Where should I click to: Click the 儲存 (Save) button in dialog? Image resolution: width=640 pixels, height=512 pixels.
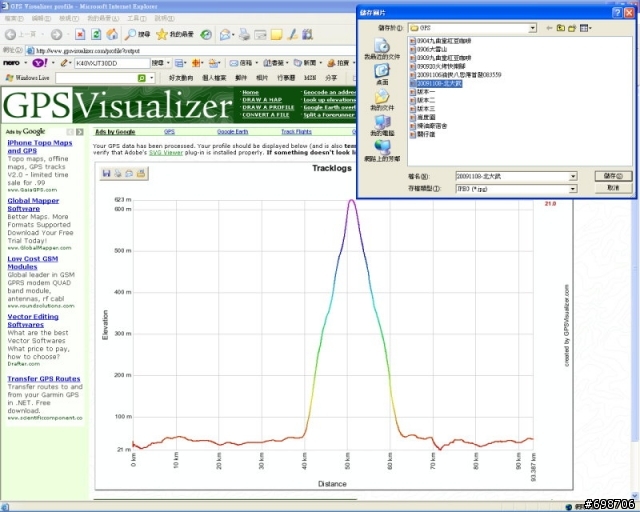click(x=613, y=176)
